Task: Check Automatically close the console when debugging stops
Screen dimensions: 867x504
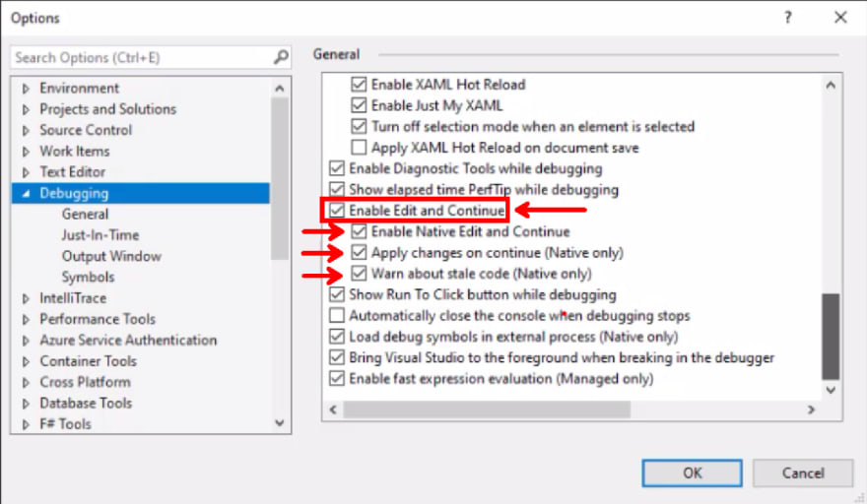Action: [x=337, y=316]
